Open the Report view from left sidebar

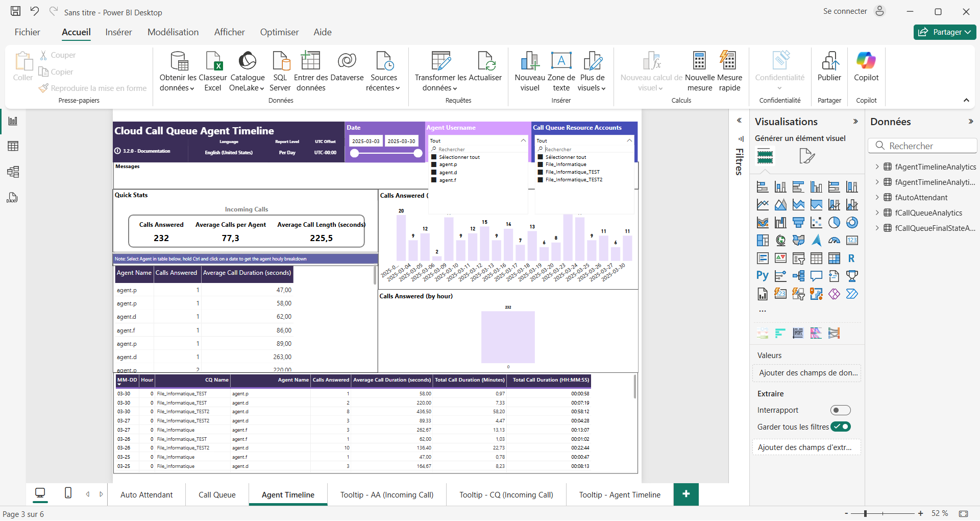pyautogui.click(x=13, y=121)
